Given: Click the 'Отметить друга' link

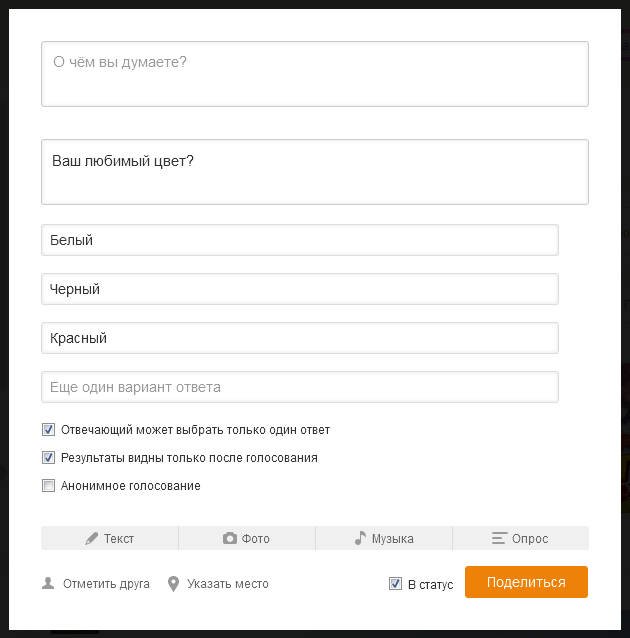Looking at the screenshot, I should tap(106, 583).
